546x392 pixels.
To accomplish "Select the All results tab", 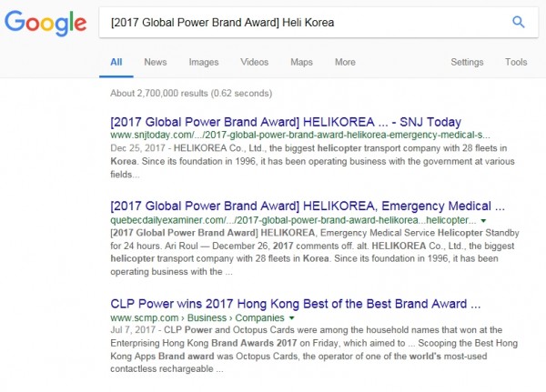I will click(x=116, y=63).
